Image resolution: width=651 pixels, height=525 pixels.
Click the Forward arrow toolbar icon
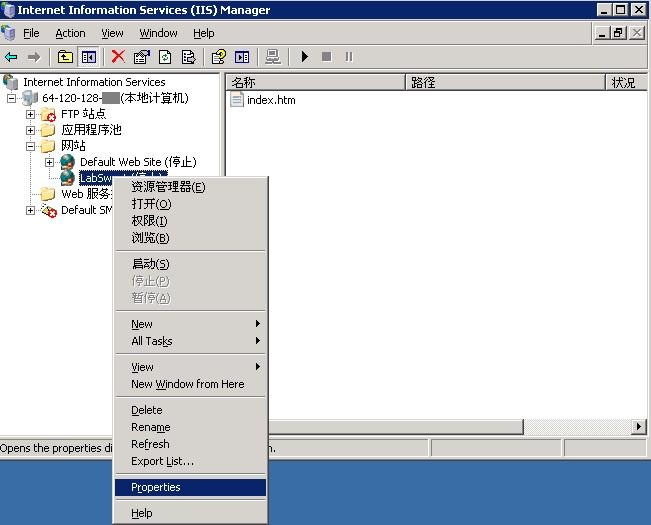coord(34,57)
